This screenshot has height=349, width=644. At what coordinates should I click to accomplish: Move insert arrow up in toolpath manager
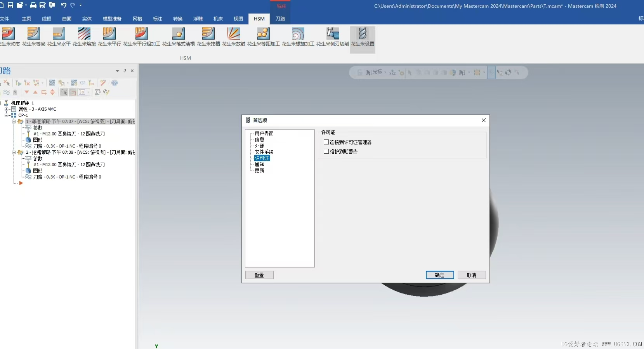pos(35,92)
